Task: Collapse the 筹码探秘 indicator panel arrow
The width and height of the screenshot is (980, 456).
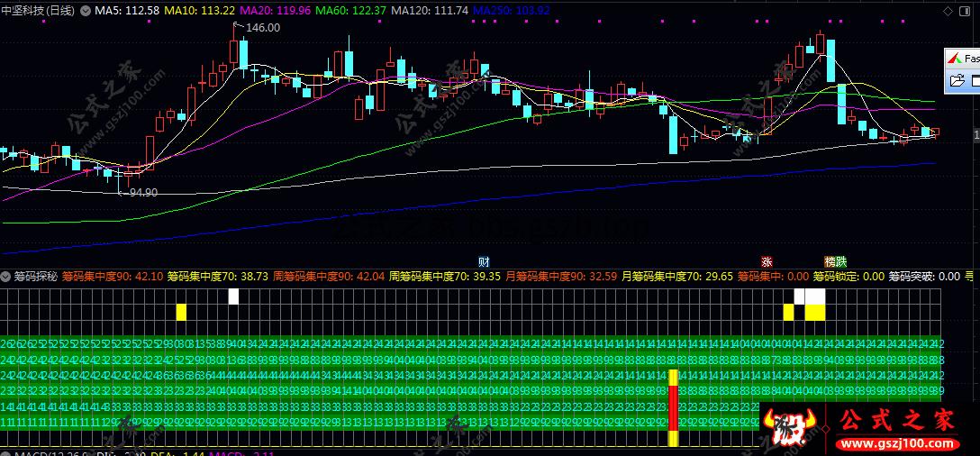Action: (6, 276)
